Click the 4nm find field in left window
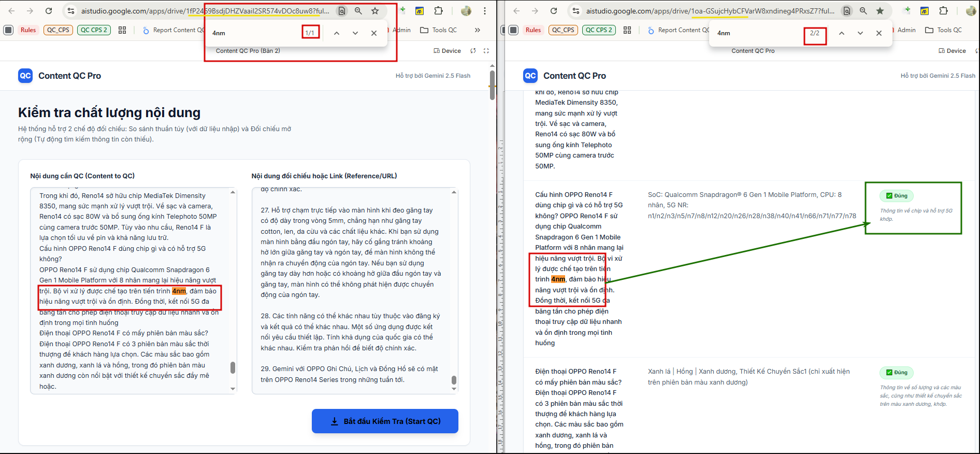 point(254,33)
